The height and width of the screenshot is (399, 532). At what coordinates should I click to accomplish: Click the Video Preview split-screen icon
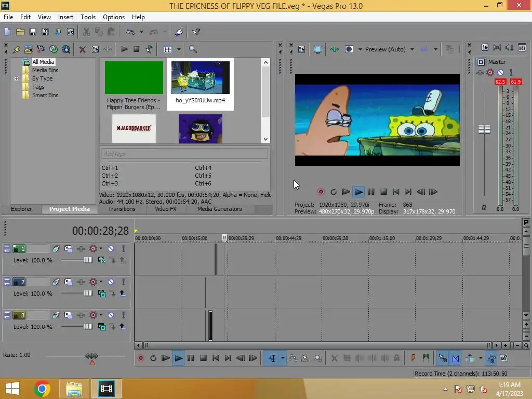point(349,49)
